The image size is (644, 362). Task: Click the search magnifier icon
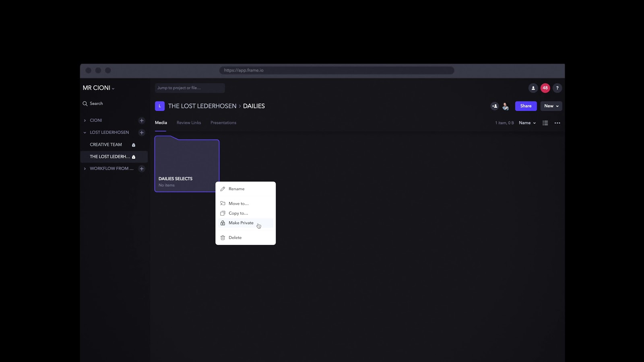coord(85,104)
